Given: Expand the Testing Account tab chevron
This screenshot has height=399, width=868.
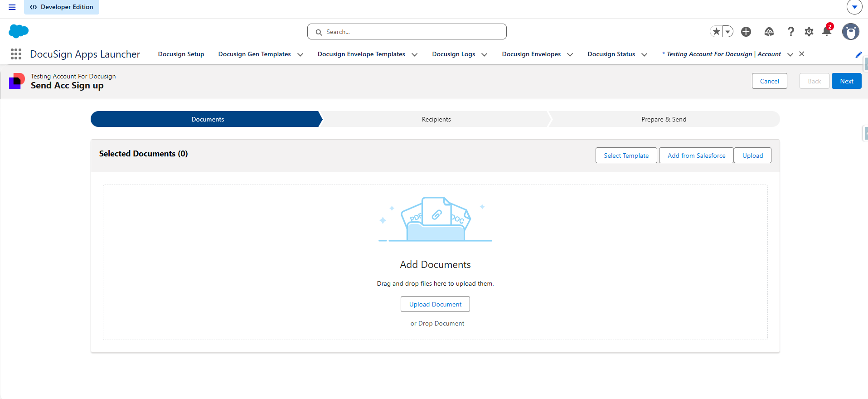Looking at the screenshot, I should click(x=790, y=54).
